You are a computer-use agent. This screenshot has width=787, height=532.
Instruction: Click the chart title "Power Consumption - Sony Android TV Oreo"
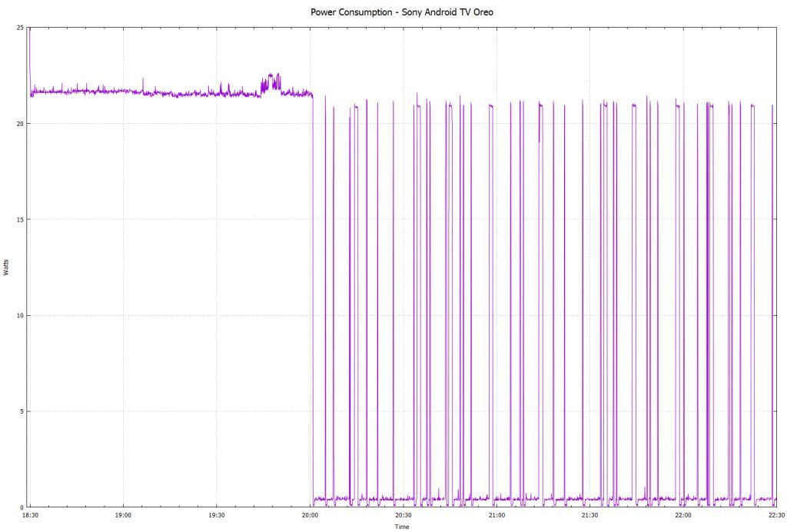pyautogui.click(x=402, y=12)
